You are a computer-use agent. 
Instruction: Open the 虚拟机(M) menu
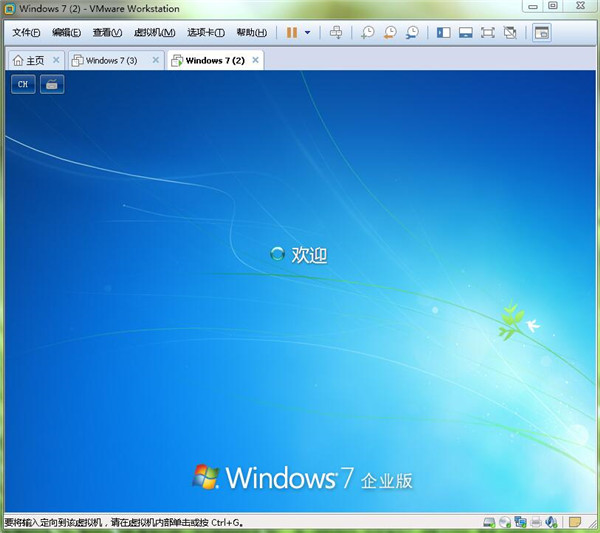[x=154, y=33]
